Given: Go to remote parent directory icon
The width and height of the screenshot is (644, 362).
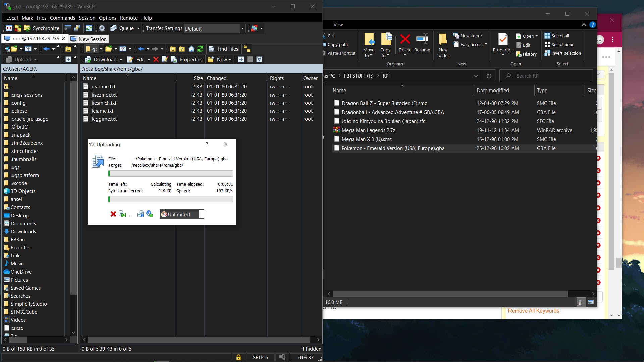Looking at the screenshot, I should pyautogui.click(x=173, y=49).
